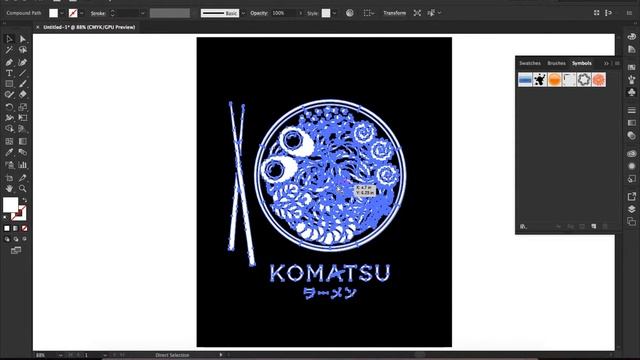
Task: Open the Align to selection dropdown
Action: [x=369, y=13]
